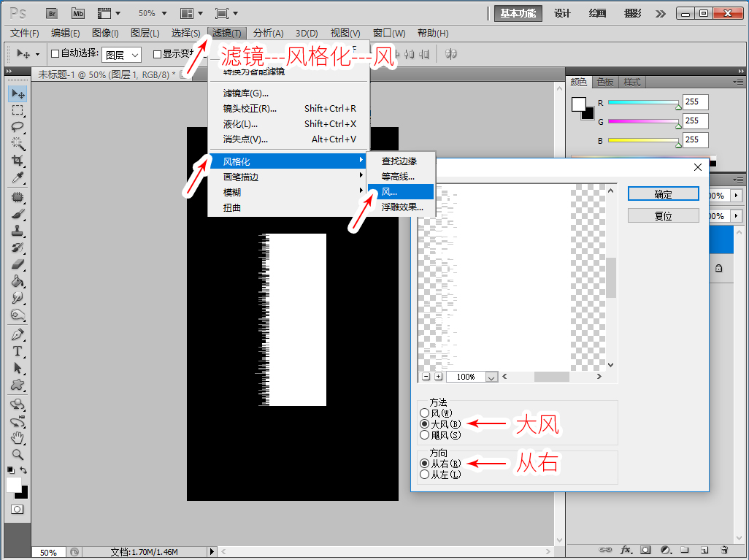
Task: Select the Custom Shape tool
Action: pyautogui.click(x=18, y=385)
